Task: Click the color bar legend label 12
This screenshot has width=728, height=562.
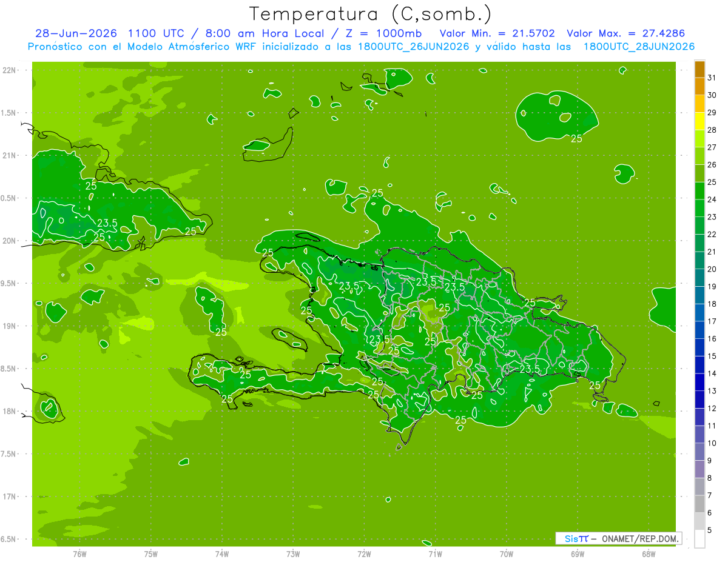Action: point(712,408)
